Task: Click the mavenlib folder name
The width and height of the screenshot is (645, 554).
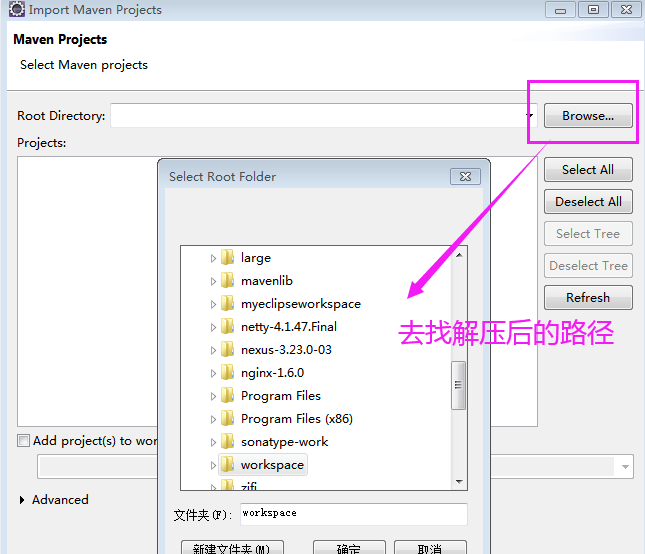Action: coord(267,280)
